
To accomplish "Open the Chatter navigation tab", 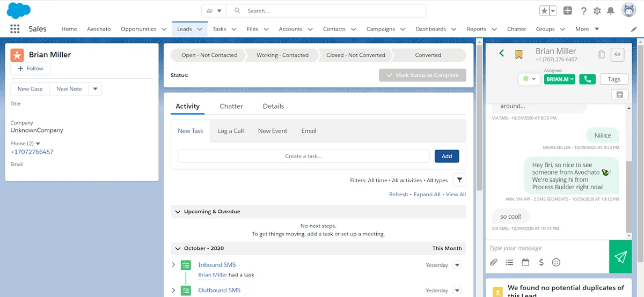I will (516, 29).
